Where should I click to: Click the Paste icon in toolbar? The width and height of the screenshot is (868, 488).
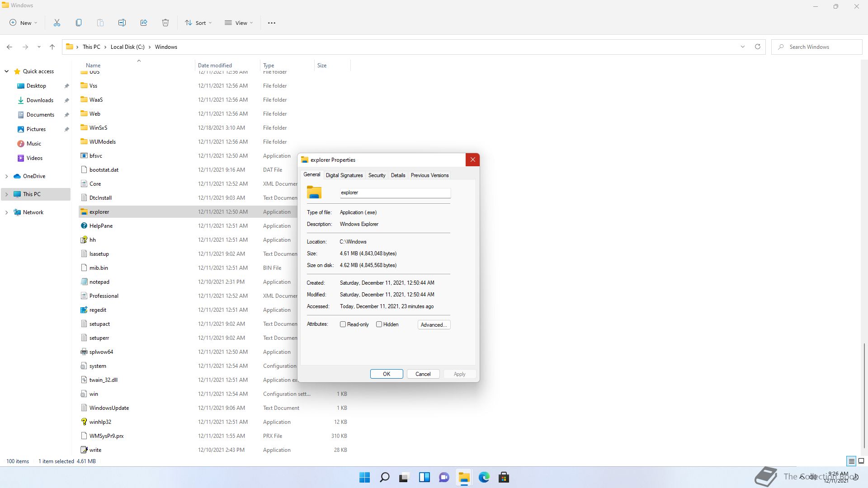pyautogui.click(x=100, y=23)
